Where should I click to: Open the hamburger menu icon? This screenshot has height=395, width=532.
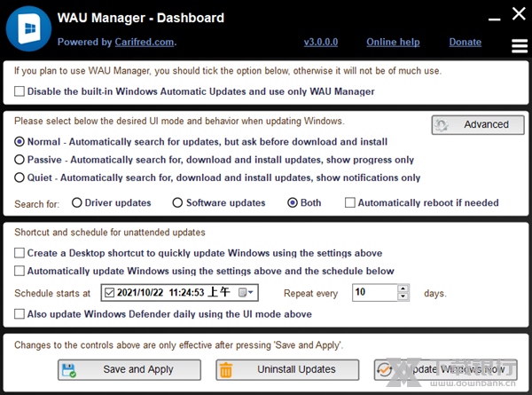point(520,45)
